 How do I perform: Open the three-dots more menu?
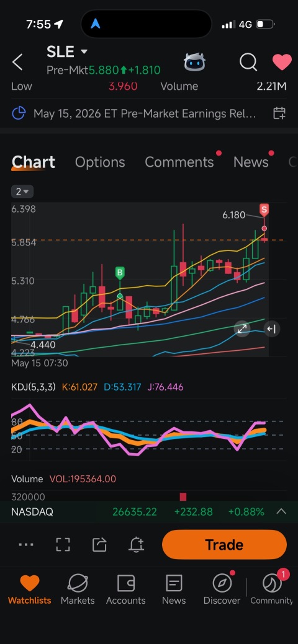[26, 545]
